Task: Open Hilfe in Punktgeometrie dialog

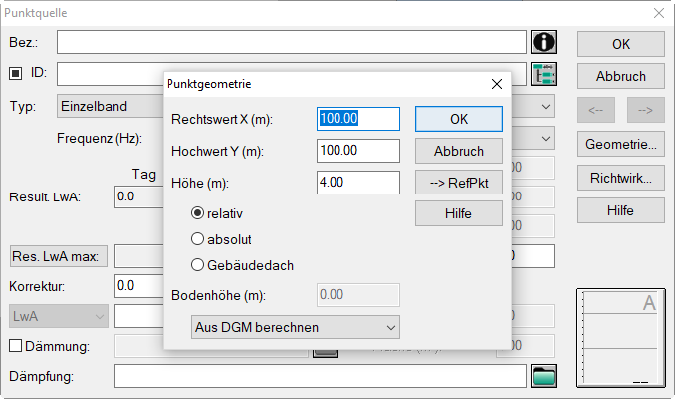Action: (x=459, y=213)
